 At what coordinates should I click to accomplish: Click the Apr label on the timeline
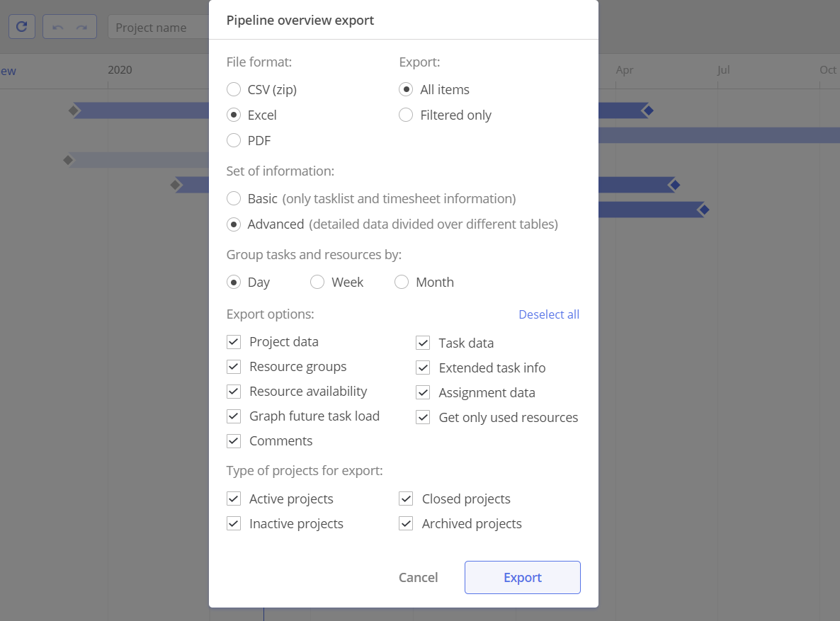click(625, 69)
